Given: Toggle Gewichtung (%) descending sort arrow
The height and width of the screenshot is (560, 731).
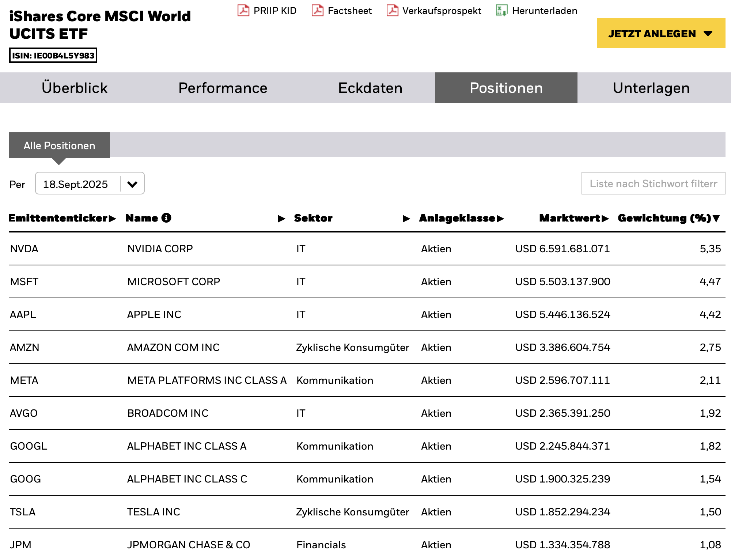Looking at the screenshot, I should tap(716, 219).
